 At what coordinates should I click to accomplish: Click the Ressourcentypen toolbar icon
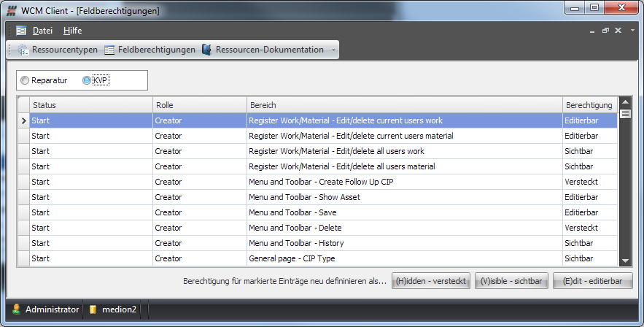click(x=23, y=50)
